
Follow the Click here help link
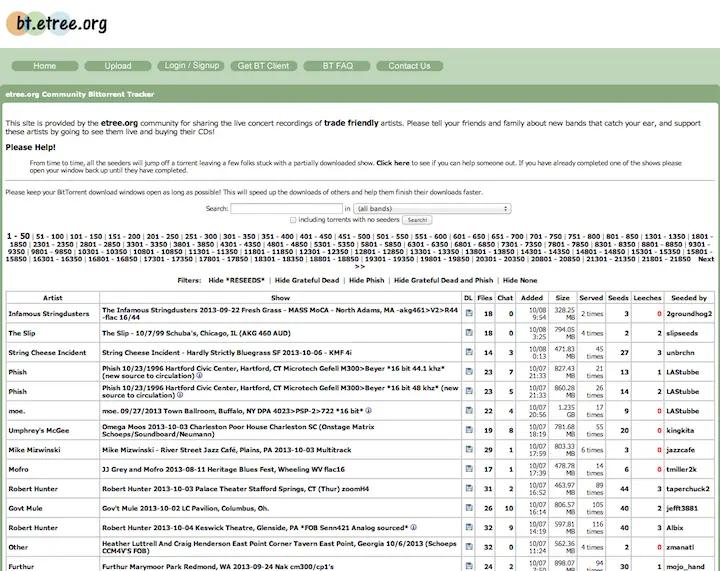pos(393,163)
